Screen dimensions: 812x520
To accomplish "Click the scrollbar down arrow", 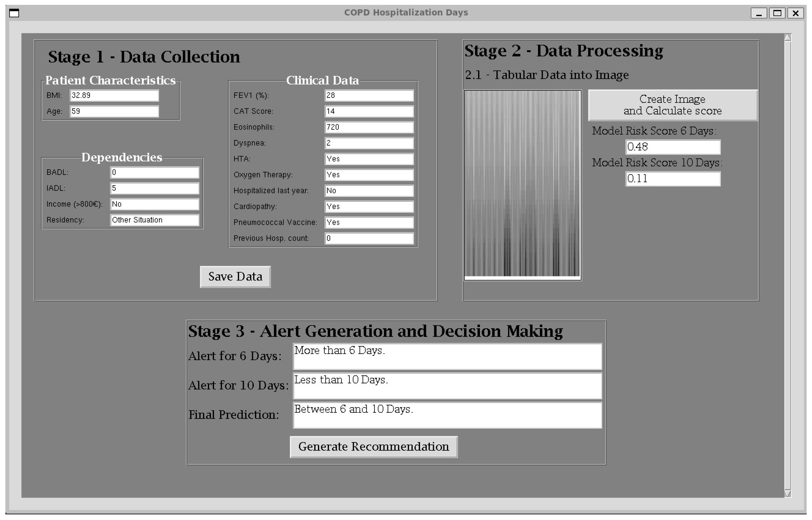I will point(788,494).
